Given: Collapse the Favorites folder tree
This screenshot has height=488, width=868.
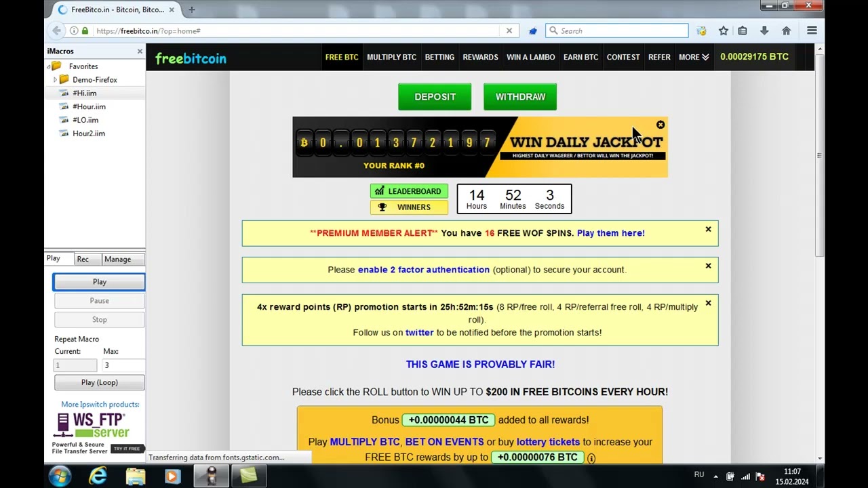Looking at the screenshot, I should [49, 66].
